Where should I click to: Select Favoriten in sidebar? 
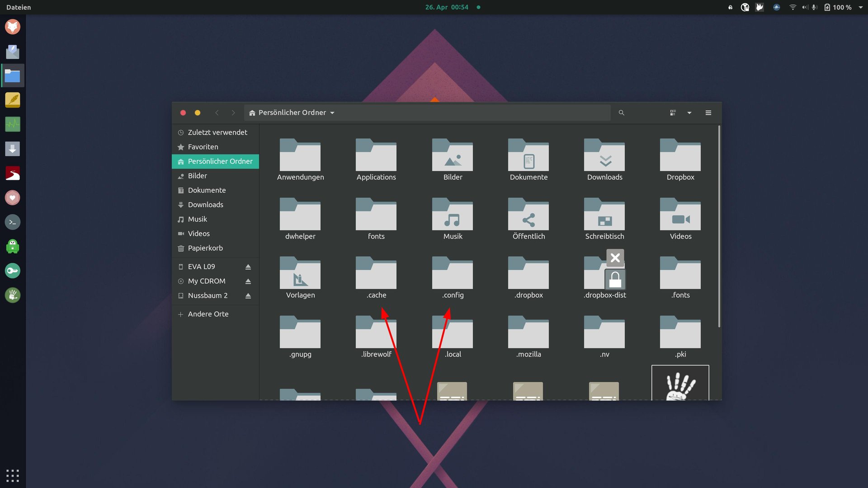(203, 147)
